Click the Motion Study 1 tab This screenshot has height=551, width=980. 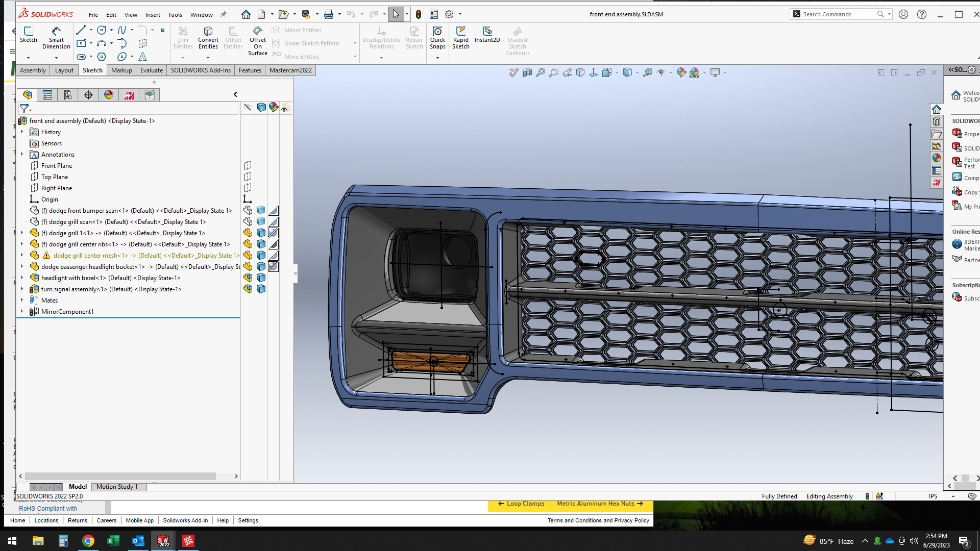(x=117, y=487)
